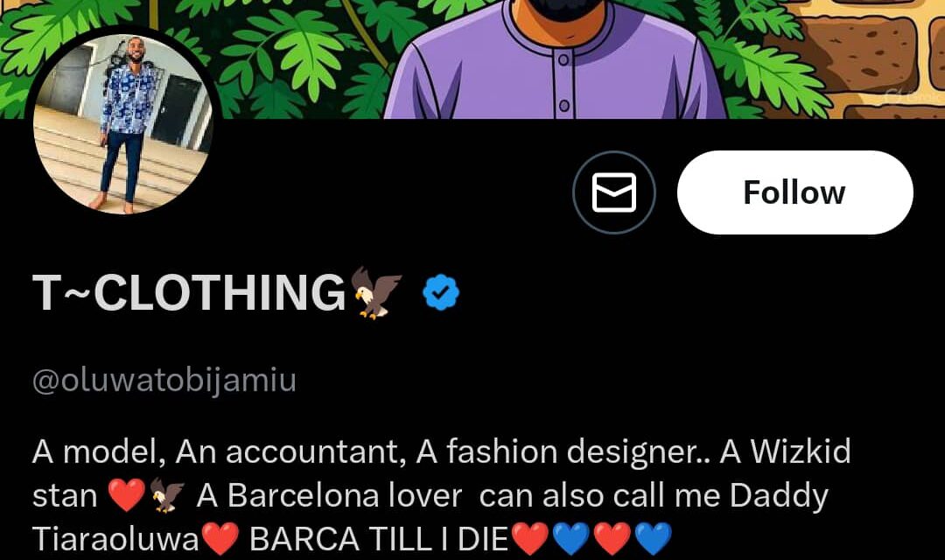This screenshot has height=560, width=945.
Task: Click the first blue heart in bio
Action: (570, 540)
